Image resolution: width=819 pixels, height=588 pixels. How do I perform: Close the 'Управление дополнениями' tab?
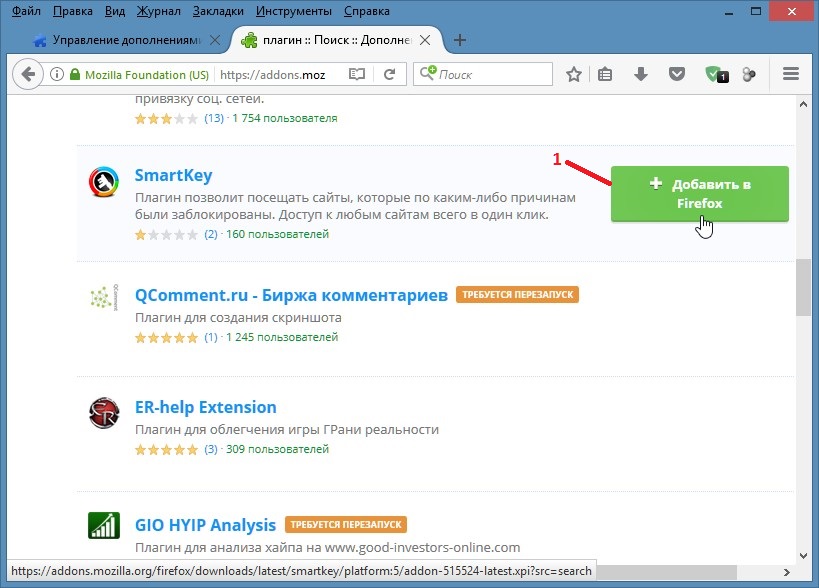pyautogui.click(x=215, y=40)
